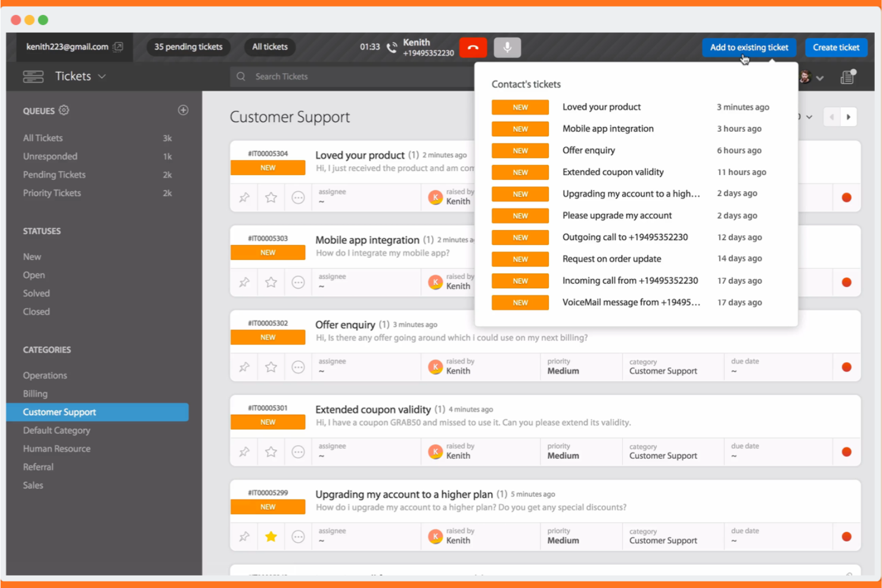Click the microphone icon next to the call timer
The image size is (882, 588).
507,47
